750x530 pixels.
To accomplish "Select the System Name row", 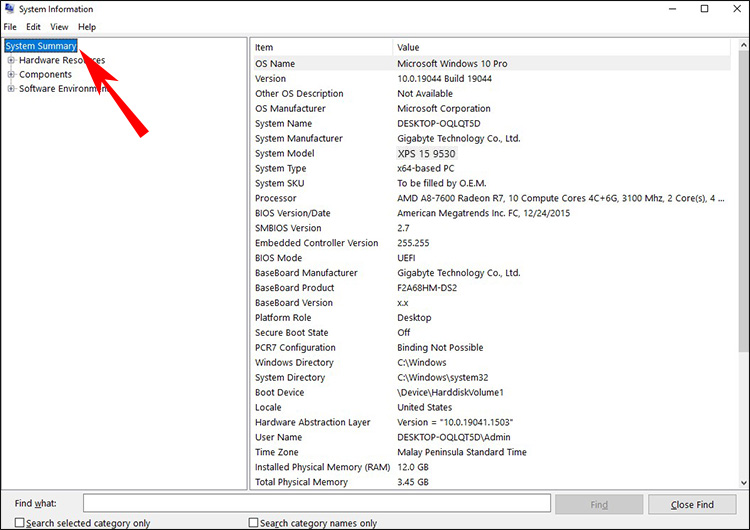I will (491, 123).
